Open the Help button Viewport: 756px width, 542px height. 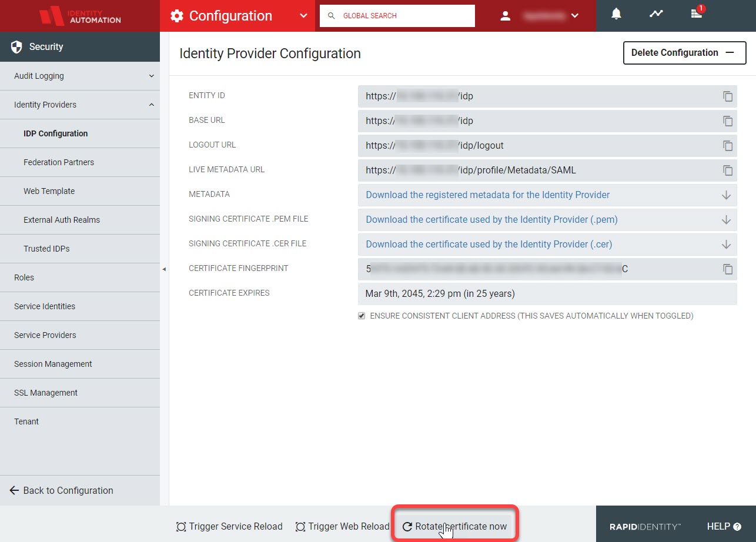[x=724, y=527]
